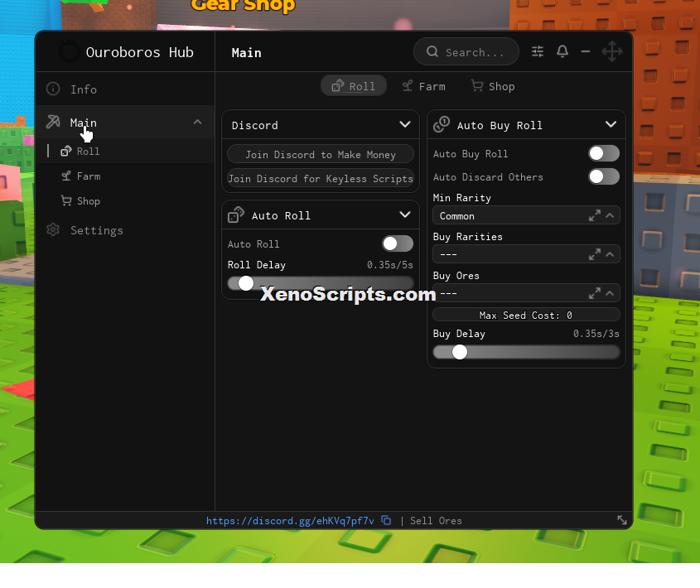Open Settings in the sidebar

[125, 230]
